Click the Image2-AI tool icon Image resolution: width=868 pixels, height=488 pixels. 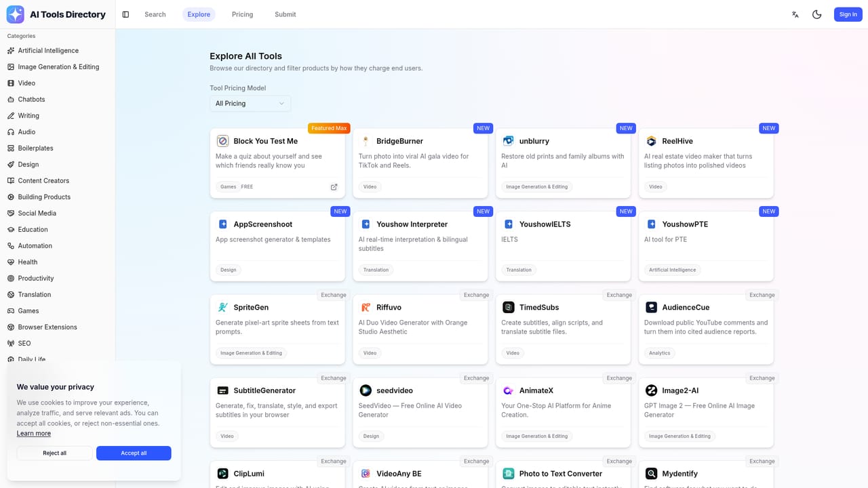point(651,390)
